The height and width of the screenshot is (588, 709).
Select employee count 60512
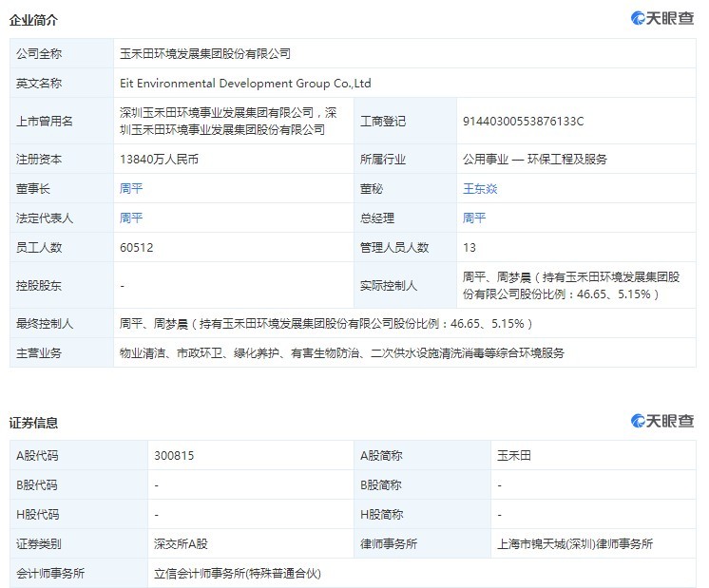(x=137, y=247)
